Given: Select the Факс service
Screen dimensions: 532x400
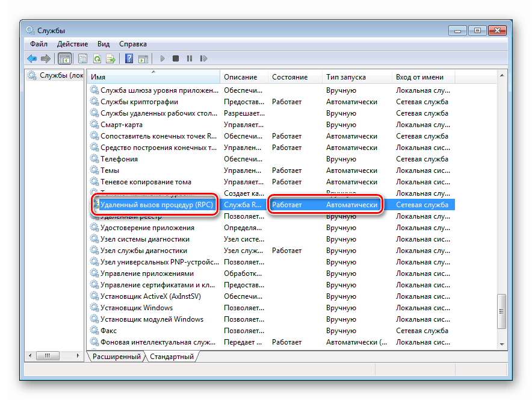Looking at the screenshot, I should [x=272, y=330].
